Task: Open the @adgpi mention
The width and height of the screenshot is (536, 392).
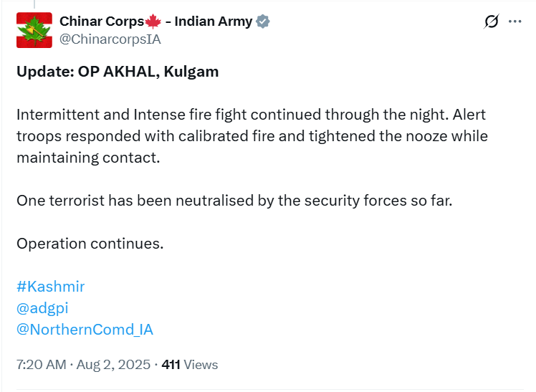Action: click(x=42, y=308)
